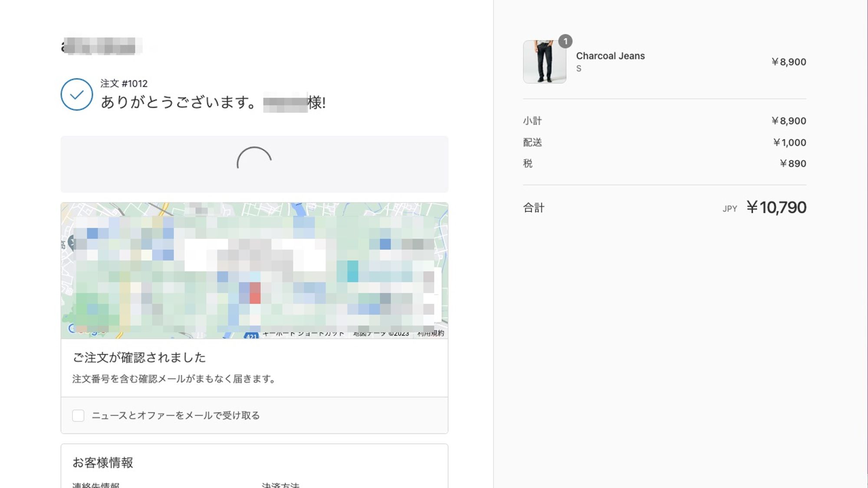Click the subtotal amount beside 小計
The height and width of the screenshot is (488, 868).
(789, 121)
